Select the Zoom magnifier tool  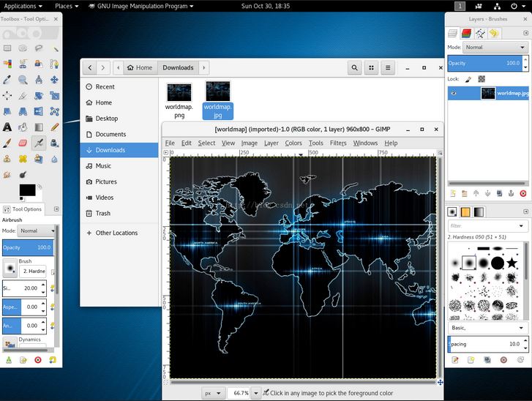point(23,80)
